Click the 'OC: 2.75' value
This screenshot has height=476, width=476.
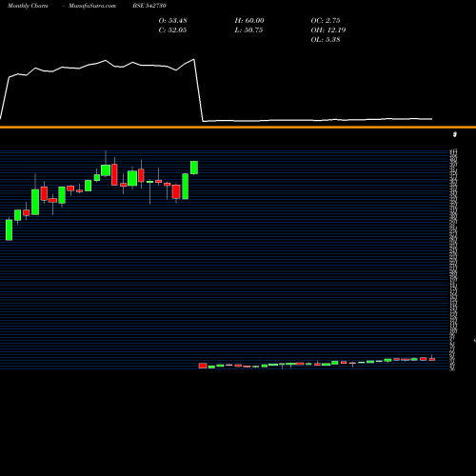point(326,21)
